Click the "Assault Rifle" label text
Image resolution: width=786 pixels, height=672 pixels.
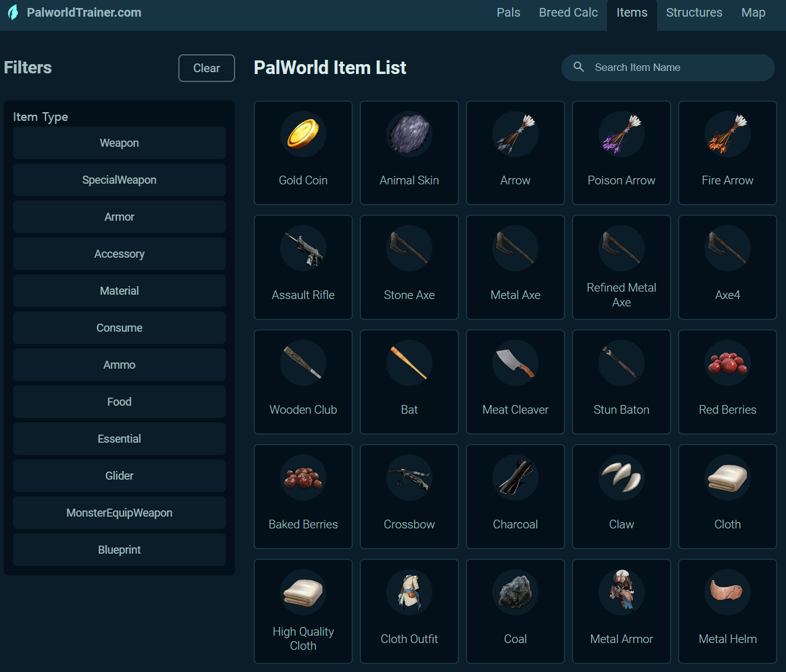point(303,295)
